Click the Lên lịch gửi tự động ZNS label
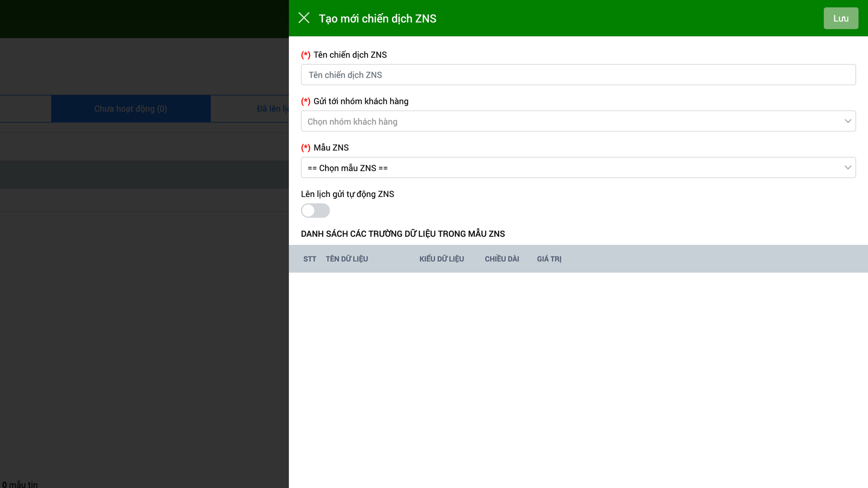This screenshot has width=868, height=488. pos(347,194)
